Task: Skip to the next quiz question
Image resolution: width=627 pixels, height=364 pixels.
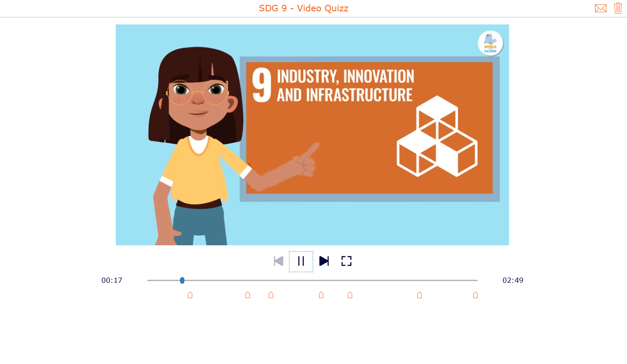Action: pos(324,261)
